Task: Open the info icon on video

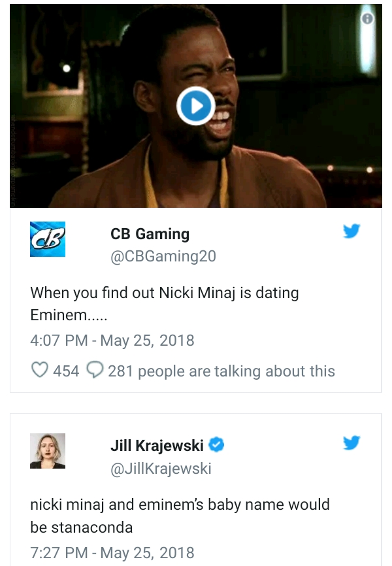Action: point(367,18)
